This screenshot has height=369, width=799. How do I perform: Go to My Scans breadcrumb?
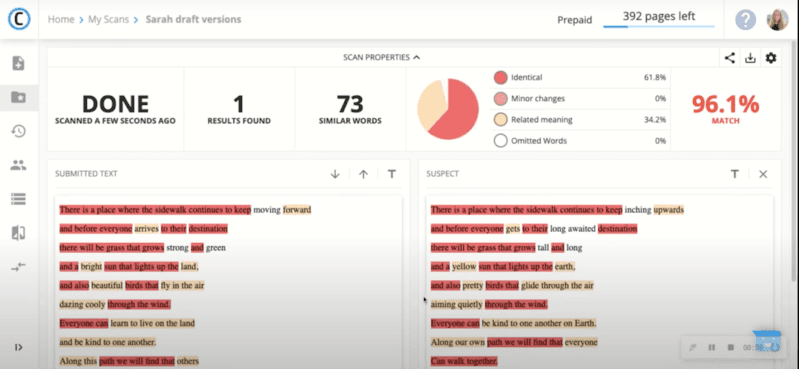[109, 19]
